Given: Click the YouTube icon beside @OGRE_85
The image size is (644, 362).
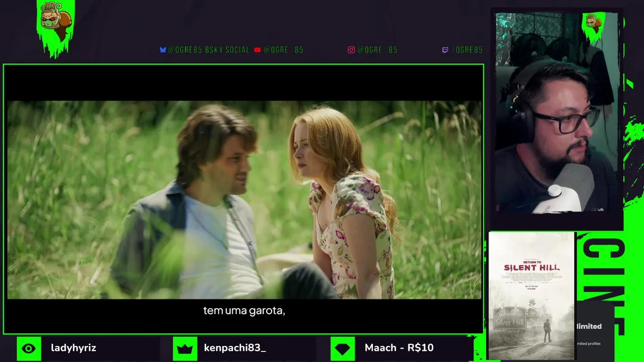Looking at the screenshot, I should tap(258, 50).
